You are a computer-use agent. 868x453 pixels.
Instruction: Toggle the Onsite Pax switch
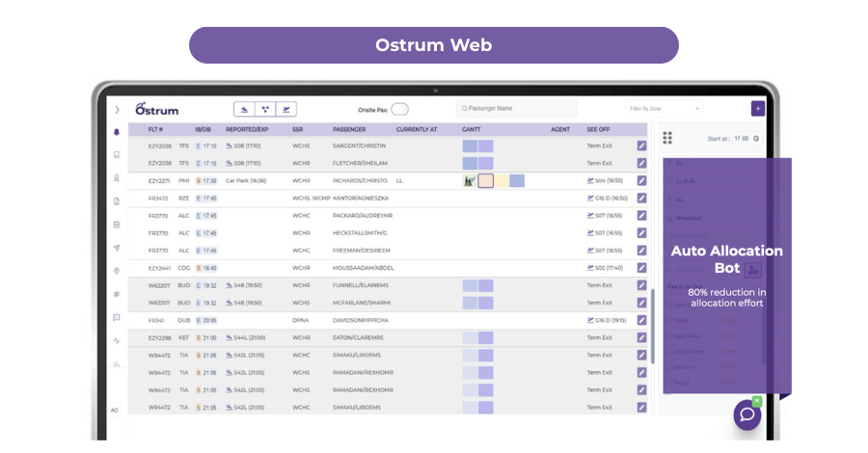click(399, 110)
